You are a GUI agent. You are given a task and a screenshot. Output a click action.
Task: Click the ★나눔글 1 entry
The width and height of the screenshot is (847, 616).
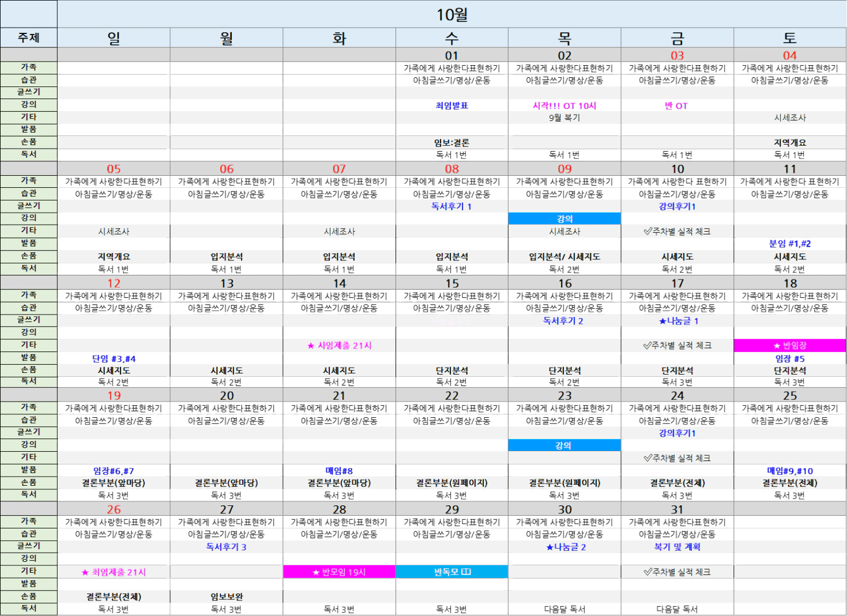tap(678, 321)
